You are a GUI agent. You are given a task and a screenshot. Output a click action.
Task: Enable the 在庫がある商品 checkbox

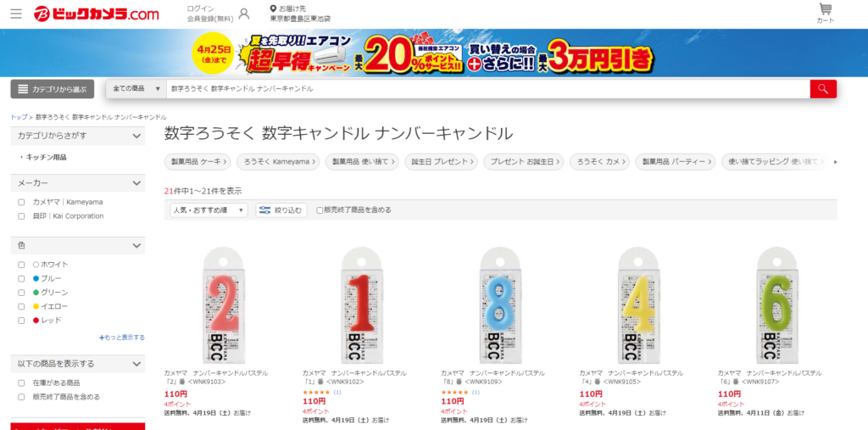(x=21, y=383)
